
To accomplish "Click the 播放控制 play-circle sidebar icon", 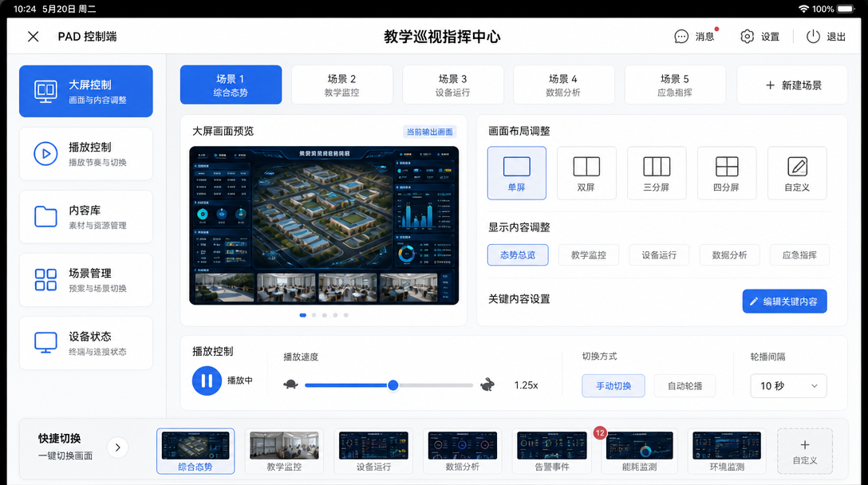I will point(45,154).
